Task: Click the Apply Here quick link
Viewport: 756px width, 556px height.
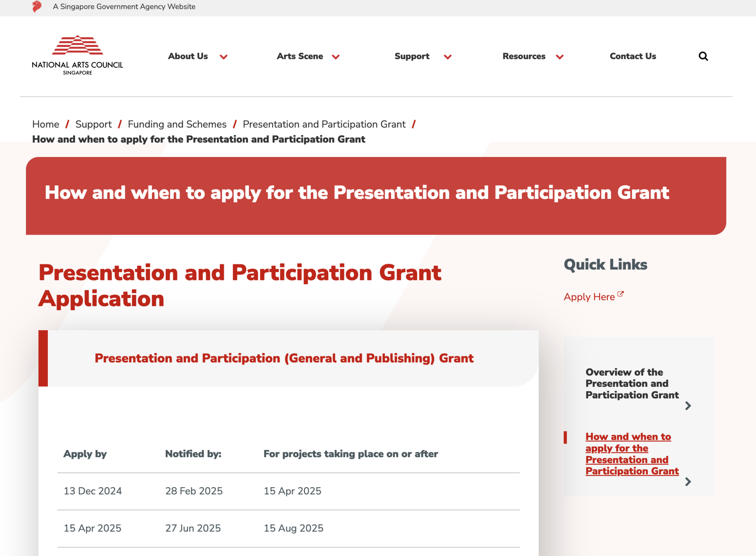Action: 589,297
